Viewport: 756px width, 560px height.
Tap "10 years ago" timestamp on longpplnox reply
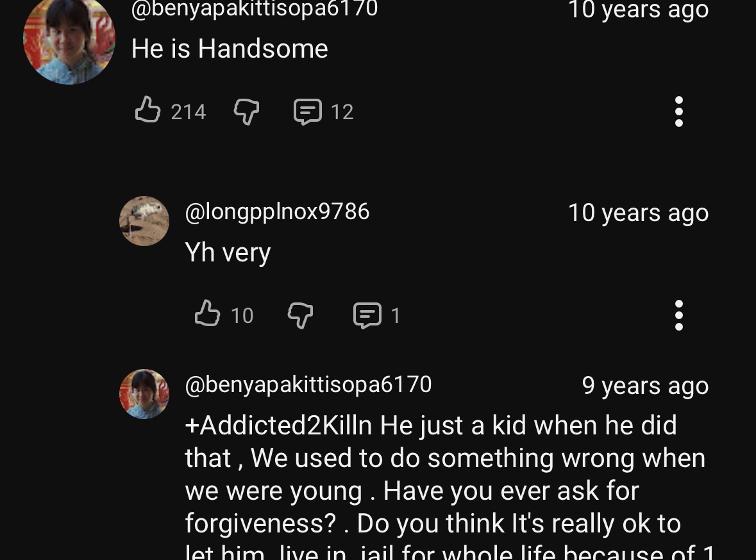click(x=638, y=213)
